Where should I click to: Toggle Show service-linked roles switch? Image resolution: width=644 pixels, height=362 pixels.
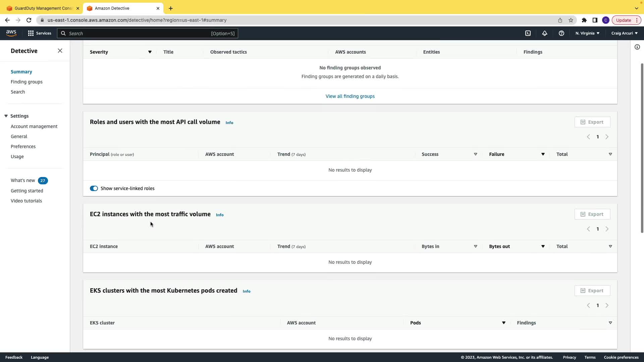pyautogui.click(x=94, y=188)
